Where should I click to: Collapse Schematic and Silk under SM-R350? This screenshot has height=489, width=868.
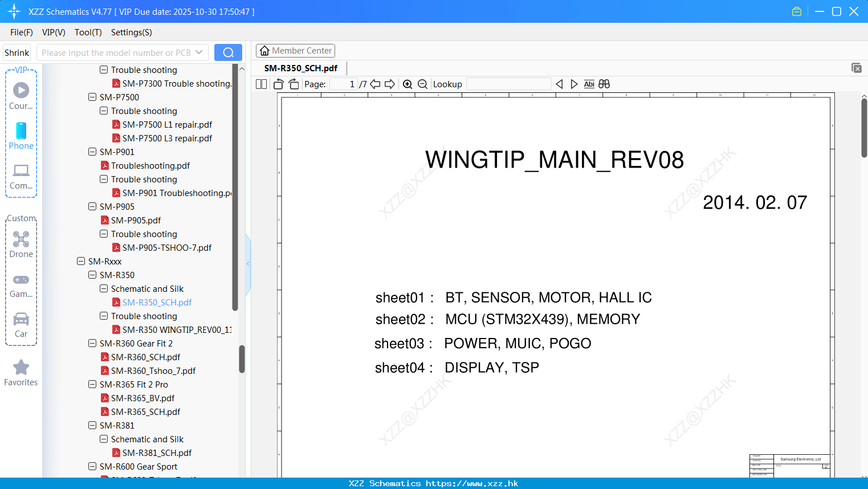[104, 289]
